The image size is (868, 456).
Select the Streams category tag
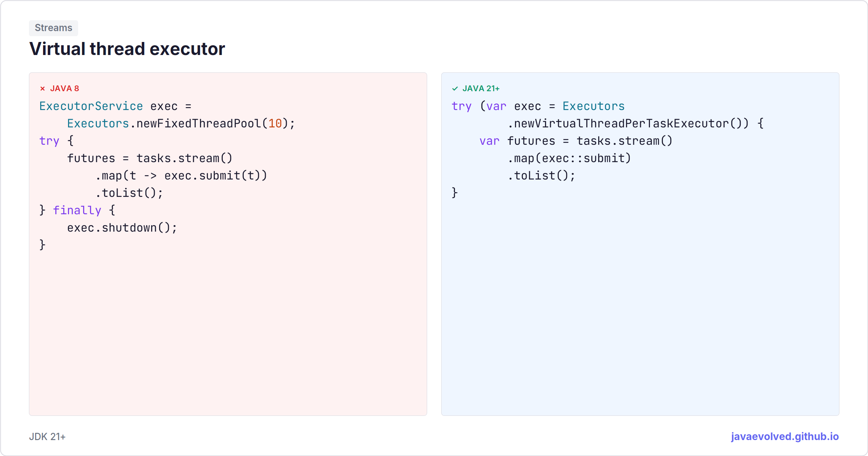(x=54, y=28)
